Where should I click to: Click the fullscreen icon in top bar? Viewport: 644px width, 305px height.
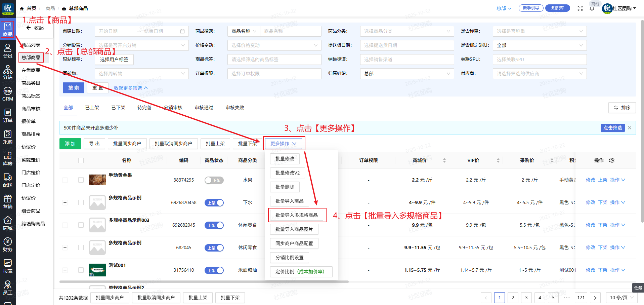coord(580,8)
